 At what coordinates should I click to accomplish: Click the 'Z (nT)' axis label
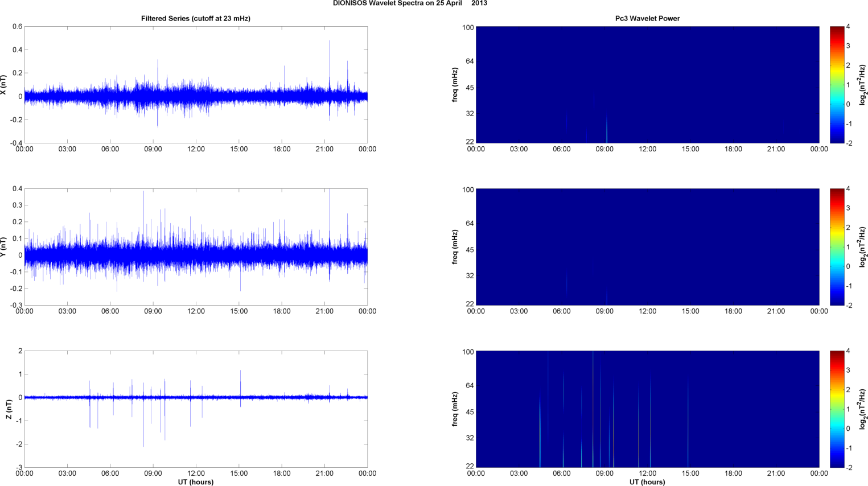click(9, 409)
